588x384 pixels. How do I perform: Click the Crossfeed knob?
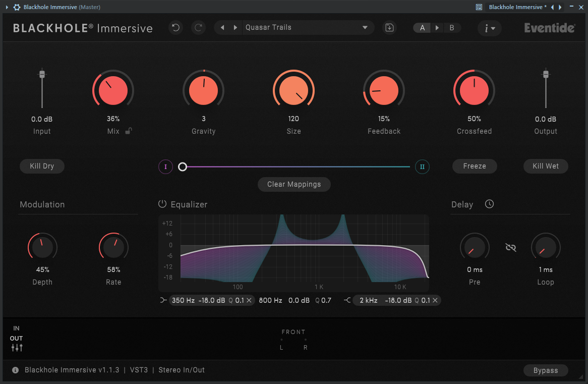coord(474,90)
